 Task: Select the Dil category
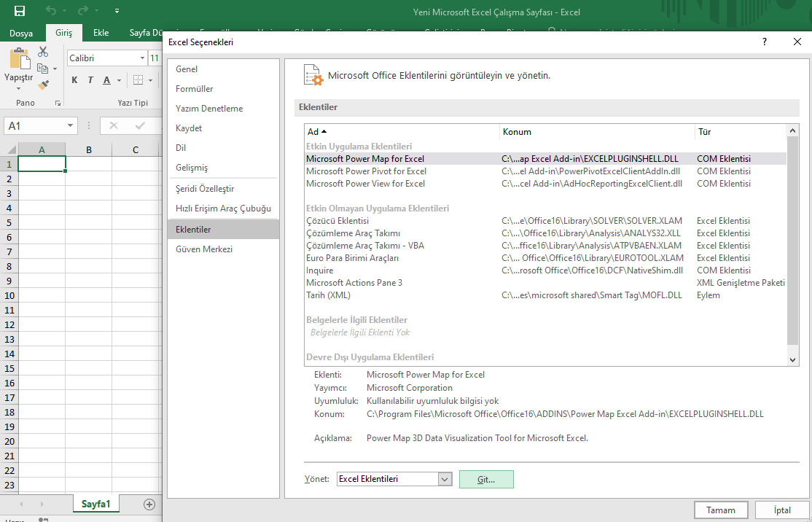(x=223, y=147)
